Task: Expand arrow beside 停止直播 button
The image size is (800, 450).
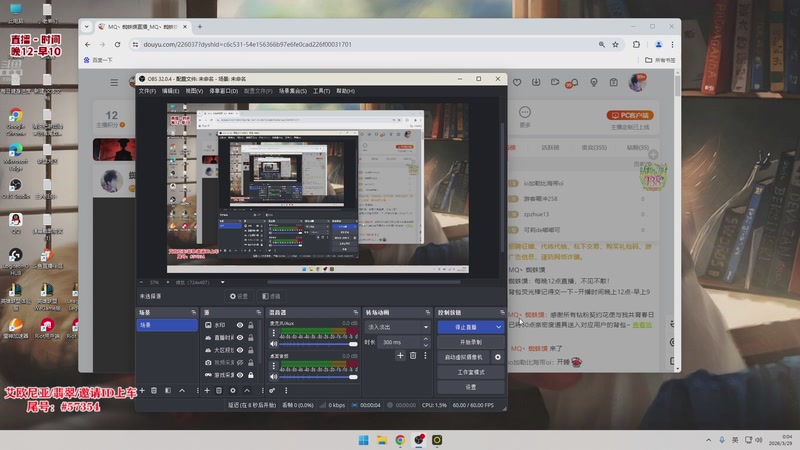Action: (x=498, y=327)
